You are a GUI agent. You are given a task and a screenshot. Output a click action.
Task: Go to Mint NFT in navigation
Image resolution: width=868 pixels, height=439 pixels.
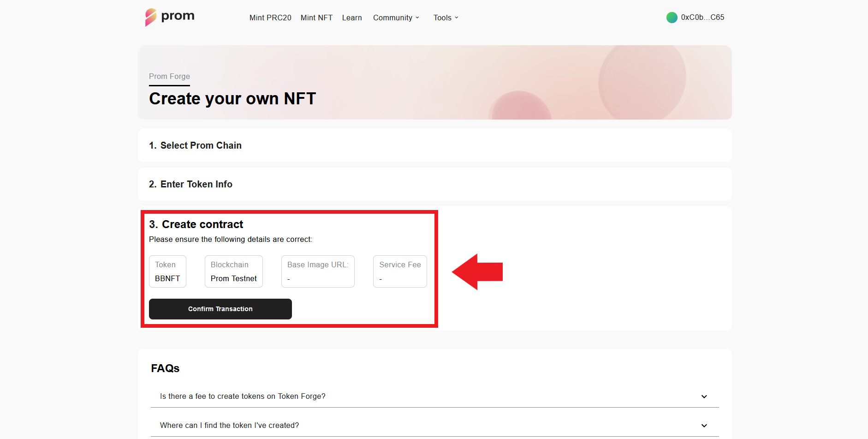(316, 18)
